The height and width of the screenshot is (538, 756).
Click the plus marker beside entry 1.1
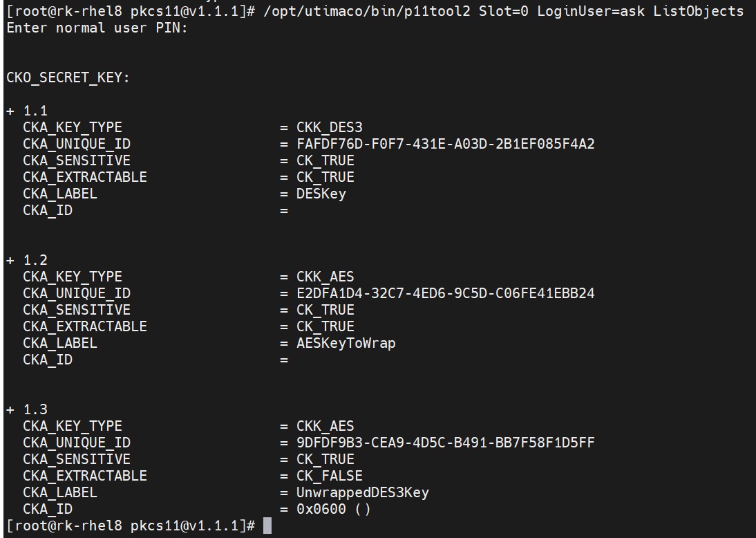pos(10,111)
